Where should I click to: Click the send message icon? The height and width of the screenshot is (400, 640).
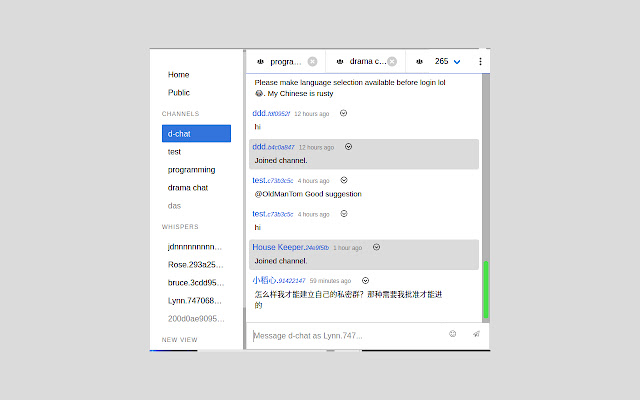pos(476,334)
